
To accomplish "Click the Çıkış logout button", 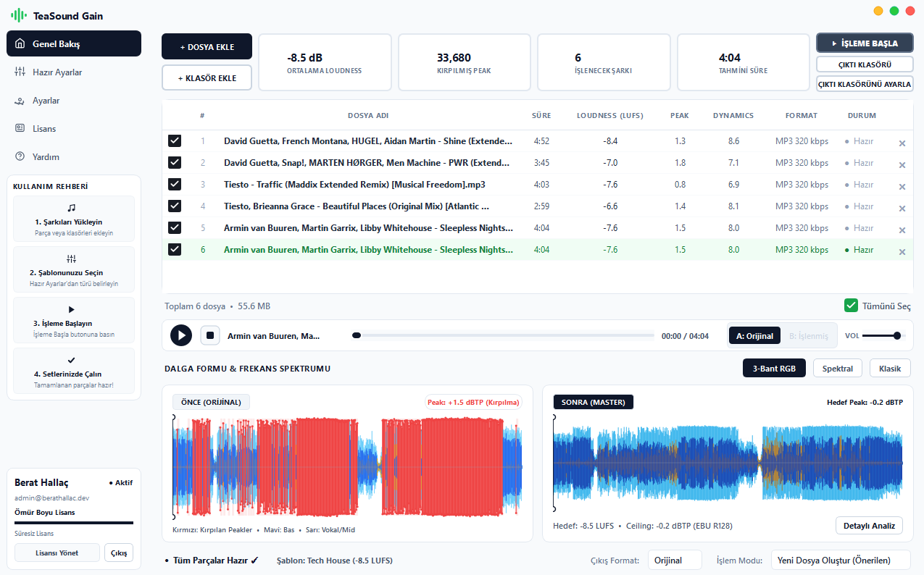I will pos(119,553).
